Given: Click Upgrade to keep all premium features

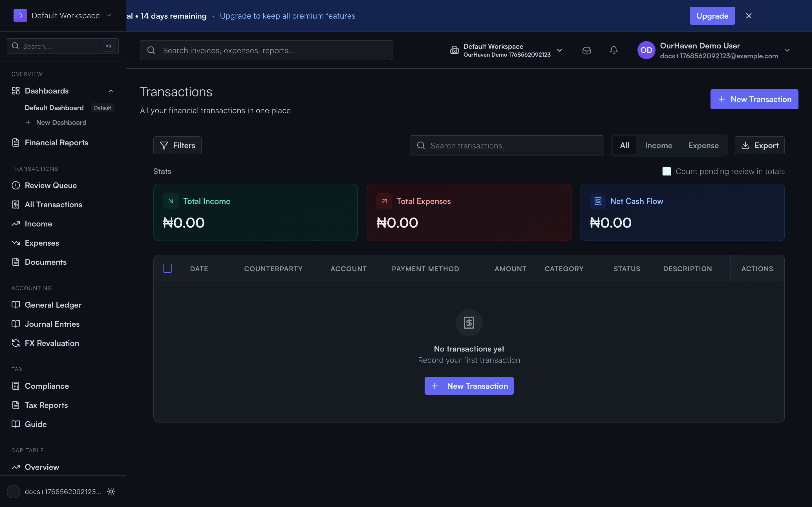Looking at the screenshot, I should [x=287, y=15].
